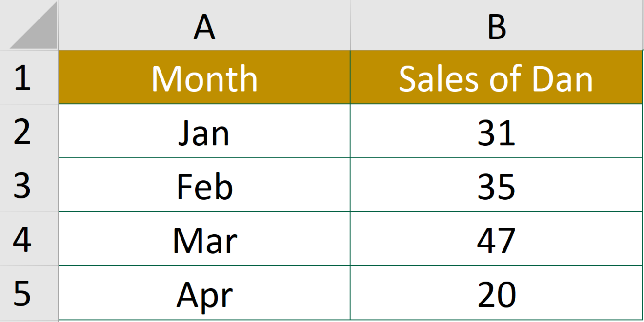Screen dimensions: 644x322
Task: Click the cell with value 35
Action: pos(495,185)
